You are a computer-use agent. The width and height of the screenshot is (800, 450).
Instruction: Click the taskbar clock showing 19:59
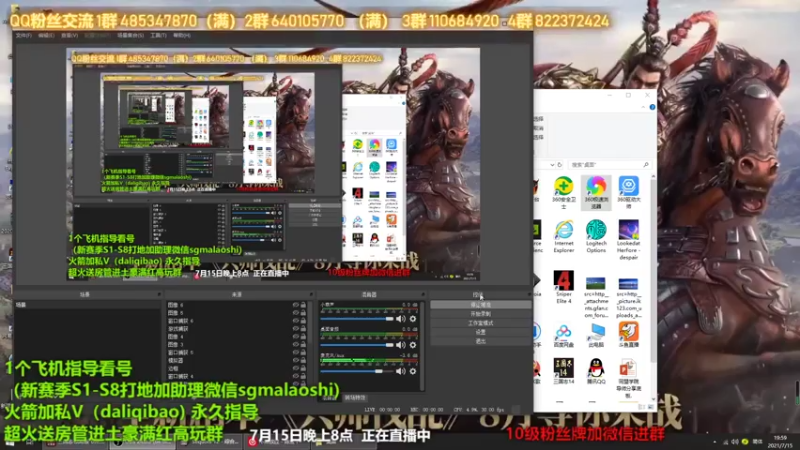(x=781, y=441)
